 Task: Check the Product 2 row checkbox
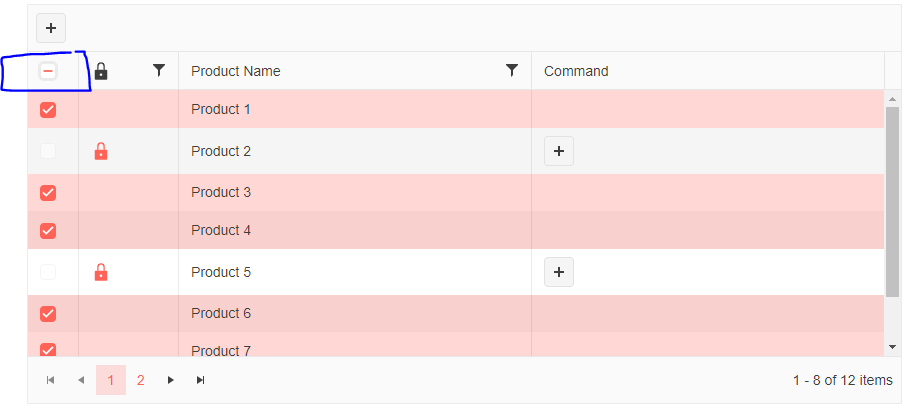tap(48, 151)
